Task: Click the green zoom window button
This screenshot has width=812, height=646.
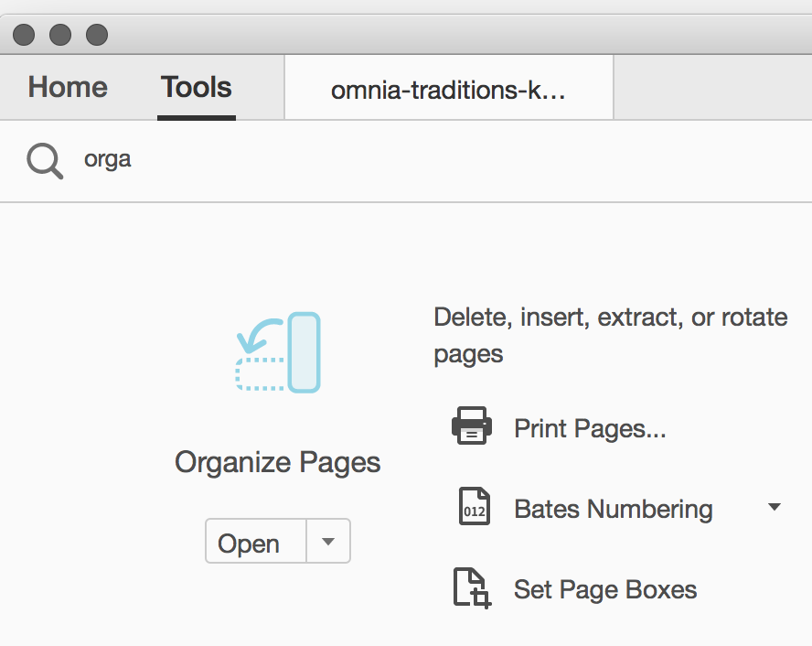Action: [x=97, y=36]
